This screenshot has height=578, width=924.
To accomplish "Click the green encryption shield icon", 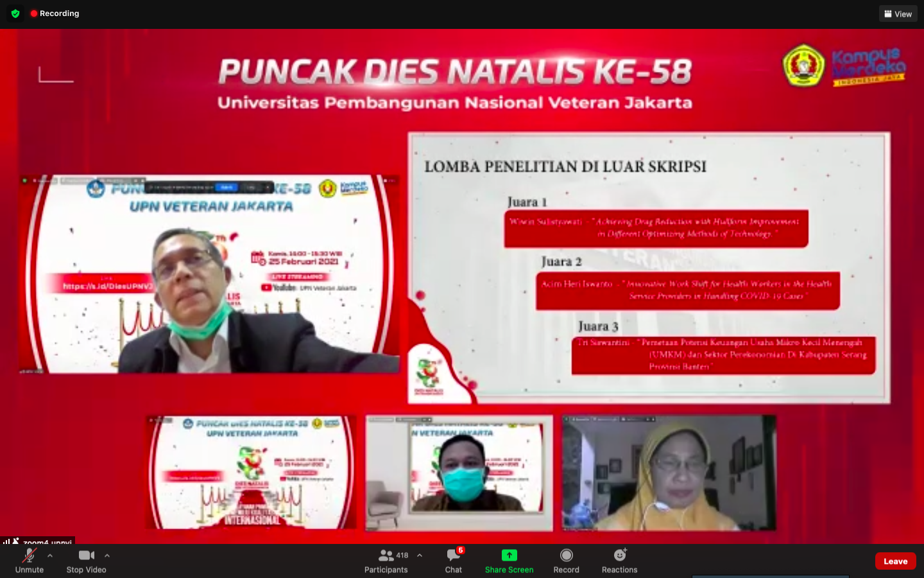I will (15, 13).
